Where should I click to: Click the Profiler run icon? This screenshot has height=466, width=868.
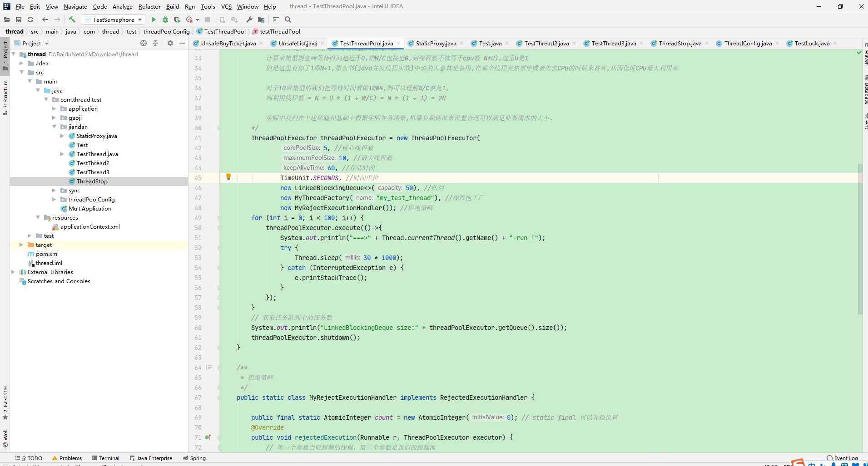pyautogui.click(x=189, y=20)
